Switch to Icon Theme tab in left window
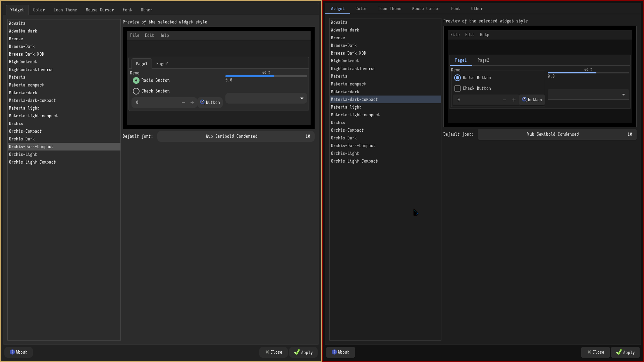This screenshot has height=362, width=644. point(65,10)
